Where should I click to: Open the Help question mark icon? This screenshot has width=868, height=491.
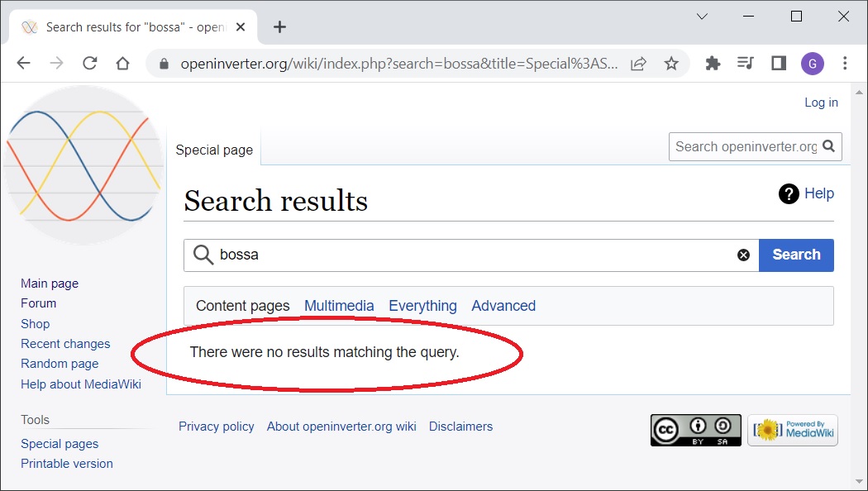click(x=789, y=193)
